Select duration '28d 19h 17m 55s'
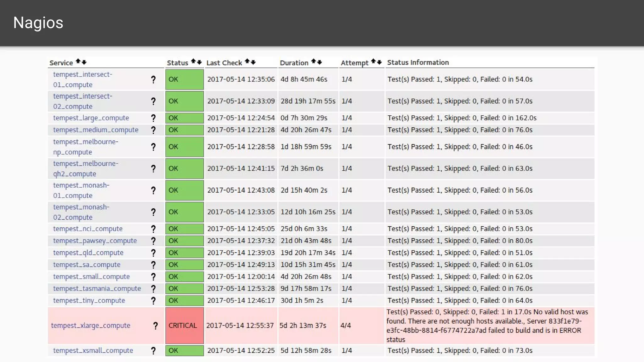Screen dimensions: 644x362 [x=308, y=101]
